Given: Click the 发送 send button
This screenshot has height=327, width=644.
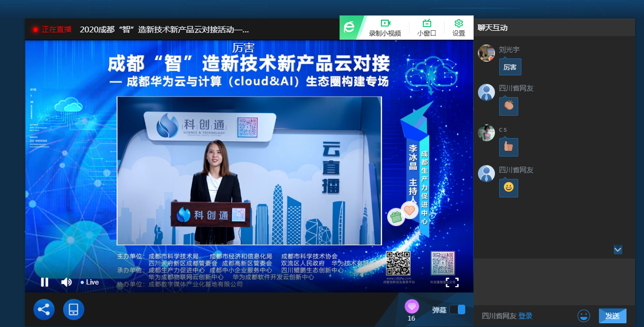Looking at the screenshot, I should coord(613,316).
